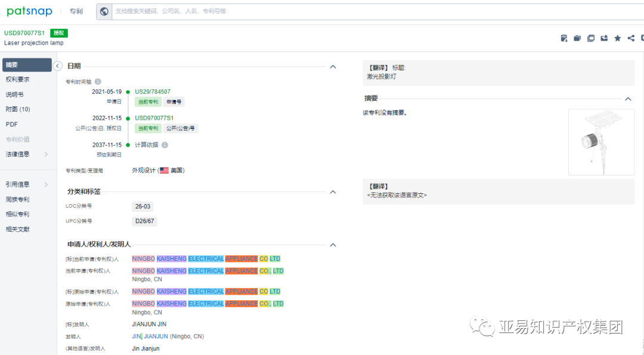Click 当前专利 tag under USD970077S1
This screenshot has height=355, width=644.
pos(148,128)
